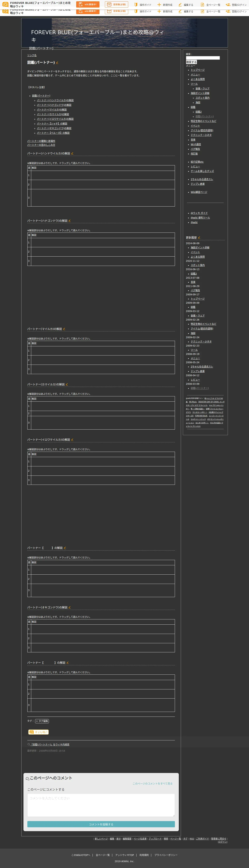
Task: Click the sidebar 検索 text field
Action: click(x=203, y=58)
